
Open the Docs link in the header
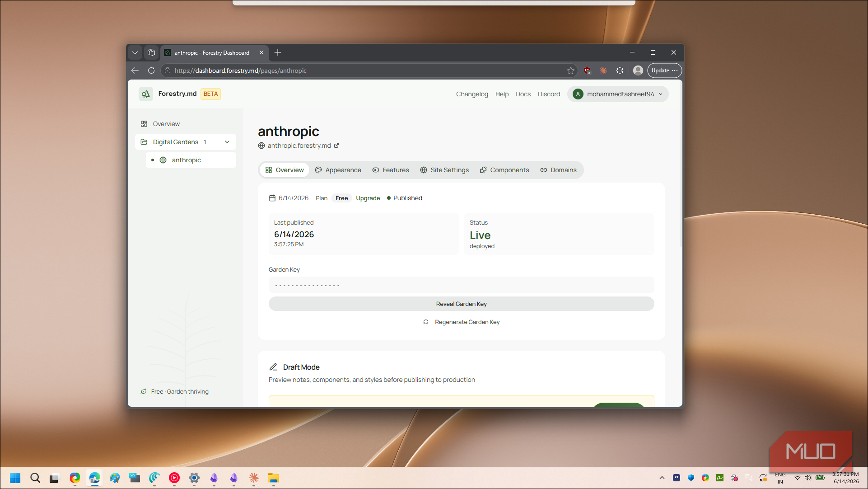[523, 94]
